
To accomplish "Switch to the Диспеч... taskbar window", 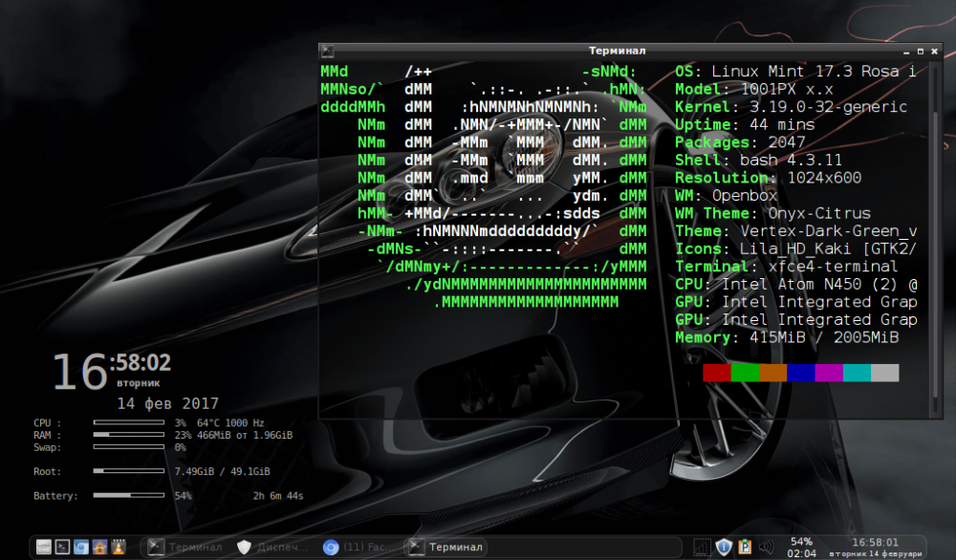I will click(272, 547).
